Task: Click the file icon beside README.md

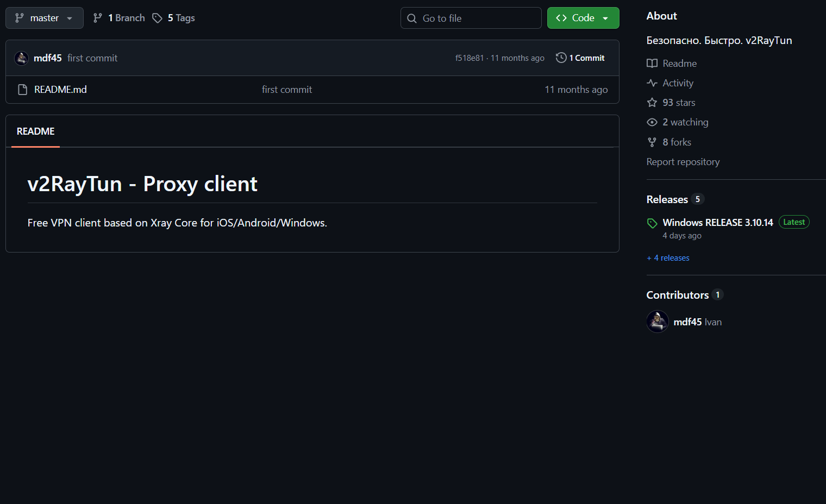Action: click(x=22, y=90)
